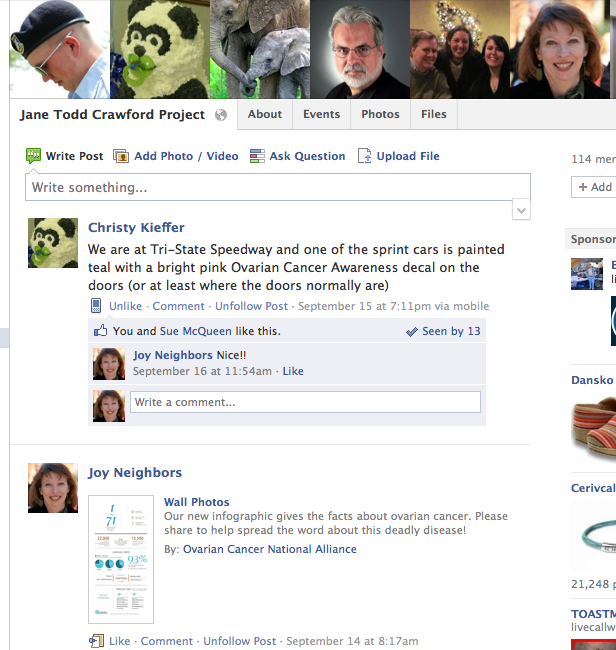Click the thumbs-up icon in likes bar

100,330
